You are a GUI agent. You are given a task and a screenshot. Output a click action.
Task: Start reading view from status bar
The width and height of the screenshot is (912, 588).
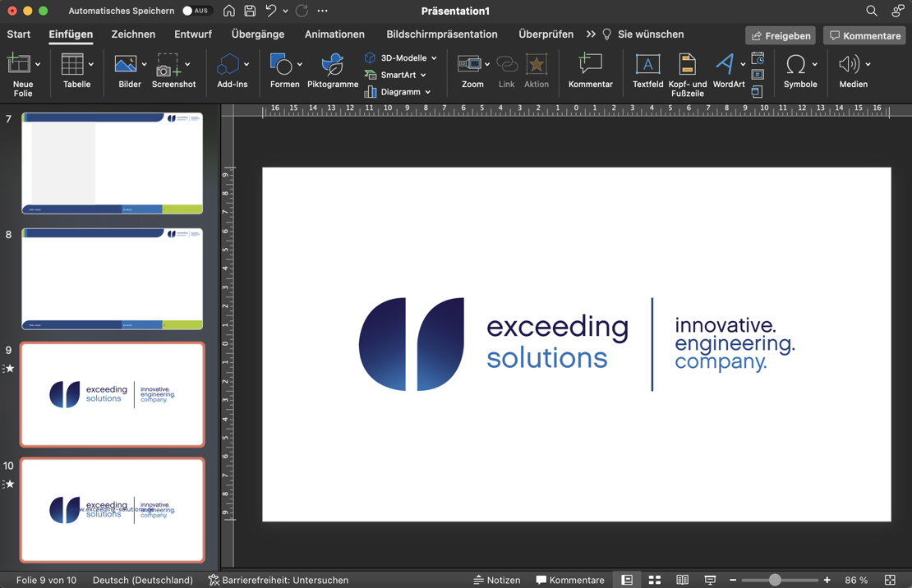(682, 580)
